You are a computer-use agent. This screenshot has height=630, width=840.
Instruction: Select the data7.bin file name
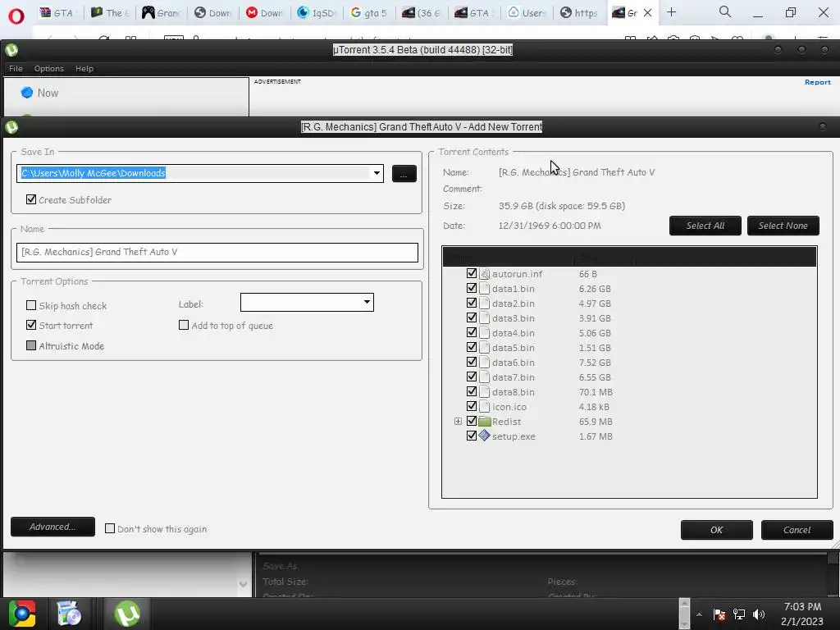514,377
